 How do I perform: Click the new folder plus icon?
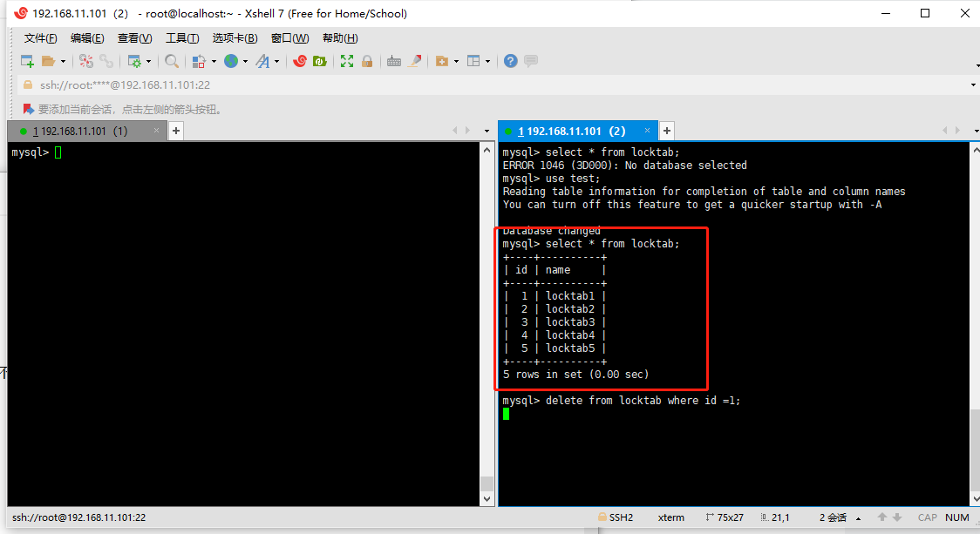(x=442, y=61)
